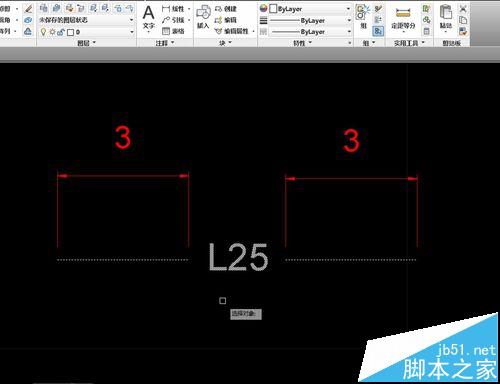Expand the 圆角 fillet dropdown arrow
500x384 pixels.
click(17, 20)
